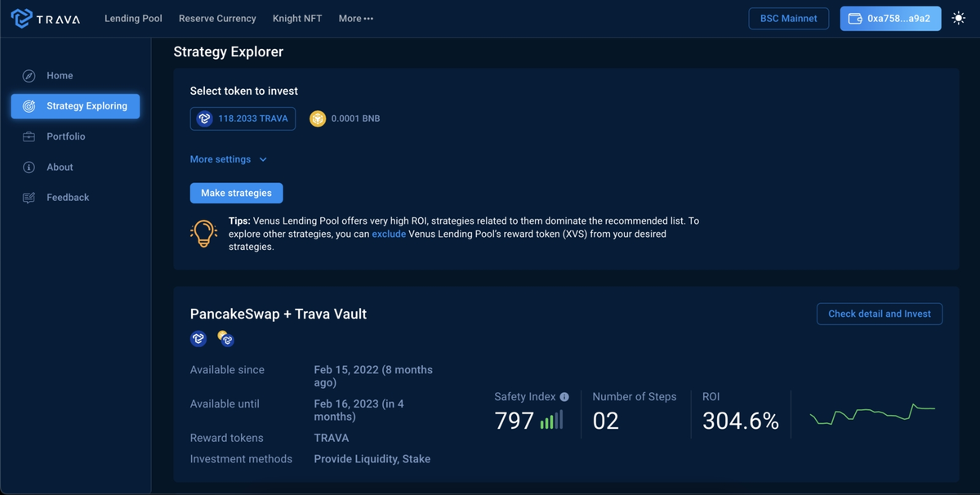Click Number of Steps value 02

click(x=606, y=421)
